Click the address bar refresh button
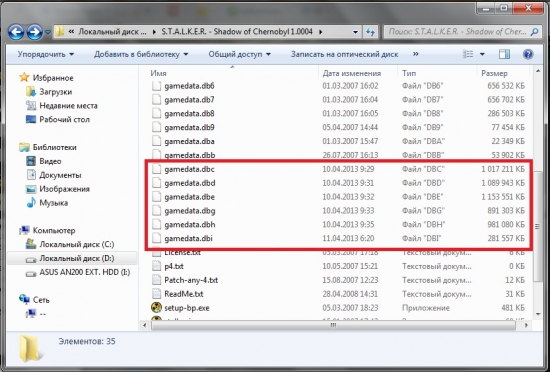The image size is (550, 372). pyautogui.click(x=370, y=32)
